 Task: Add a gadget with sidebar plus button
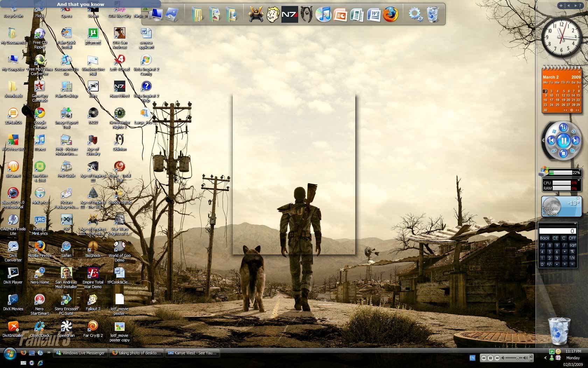click(x=561, y=5)
